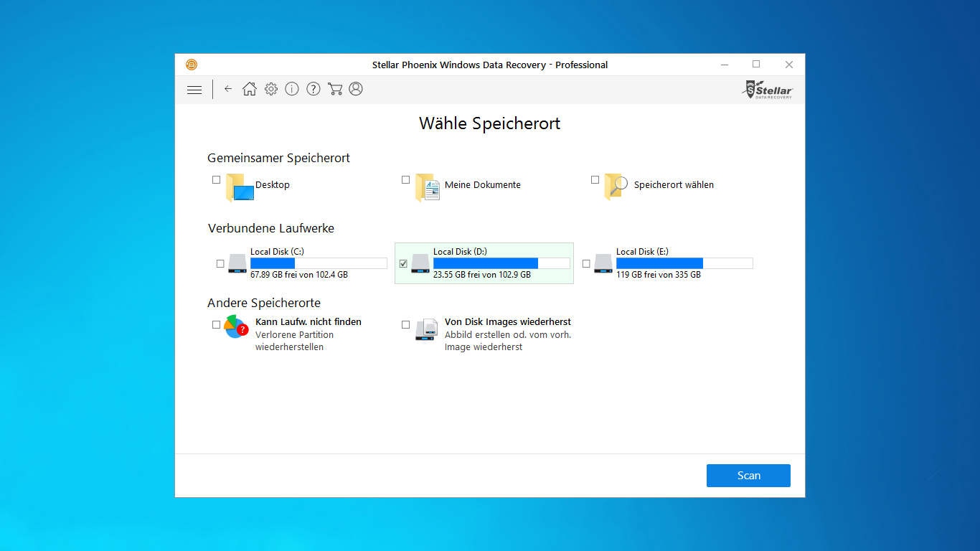This screenshot has width=980, height=551.
Task: Check the Local Disk (C:) checkbox
Action: 220,264
